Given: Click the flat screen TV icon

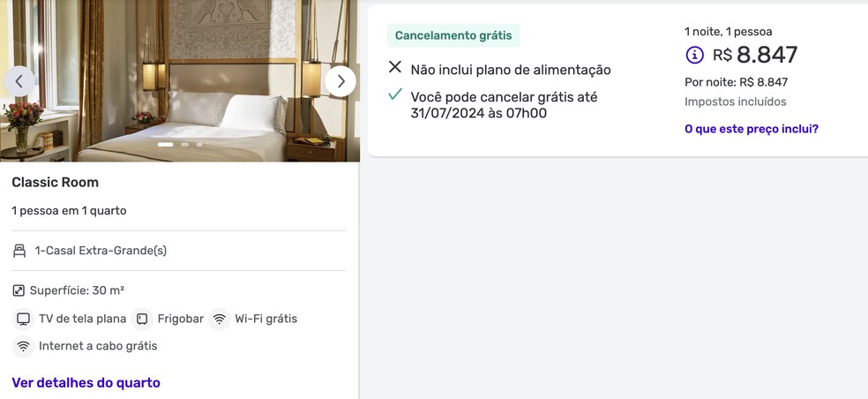Looking at the screenshot, I should pos(23,320).
